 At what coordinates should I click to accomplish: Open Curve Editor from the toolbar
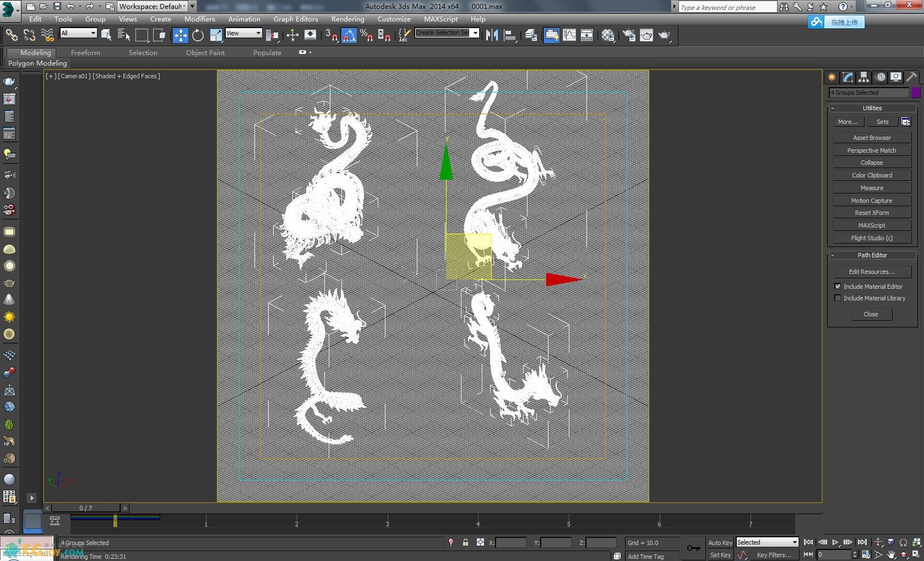pyautogui.click(x=569, y=35)
